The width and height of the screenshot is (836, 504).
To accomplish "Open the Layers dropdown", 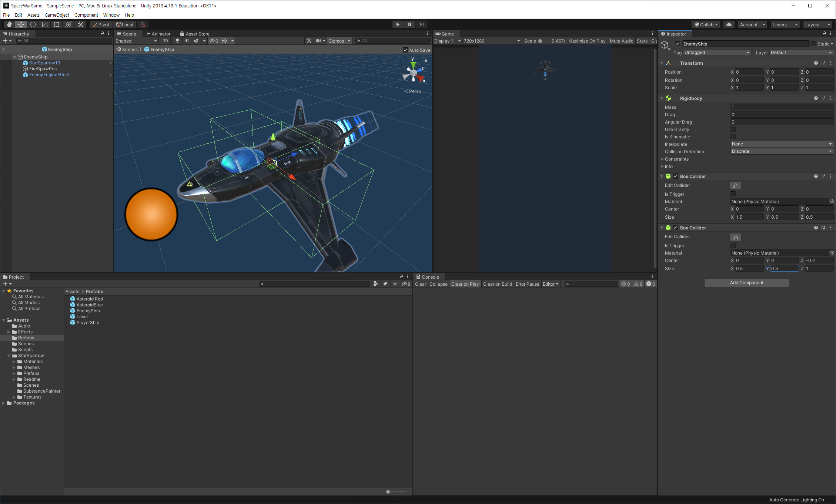I will point(785,24).
